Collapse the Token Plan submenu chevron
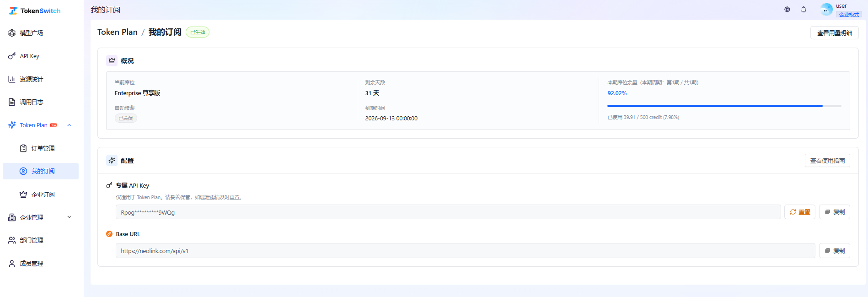868x297 pixels. [70, 125]
